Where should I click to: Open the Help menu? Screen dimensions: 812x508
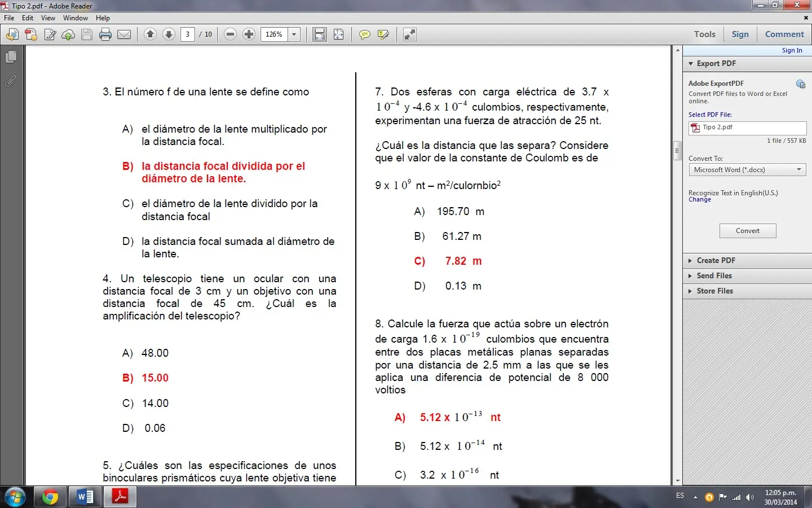(x=103, y=18)
